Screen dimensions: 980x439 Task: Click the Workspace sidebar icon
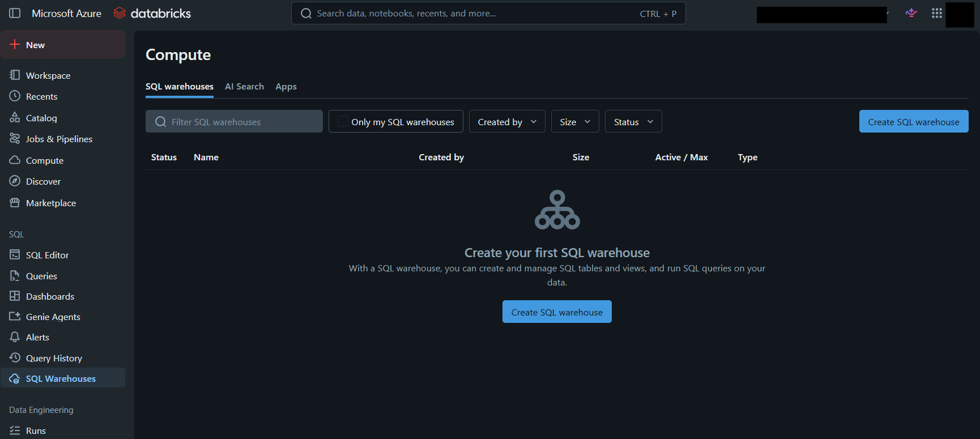point(15,75)
